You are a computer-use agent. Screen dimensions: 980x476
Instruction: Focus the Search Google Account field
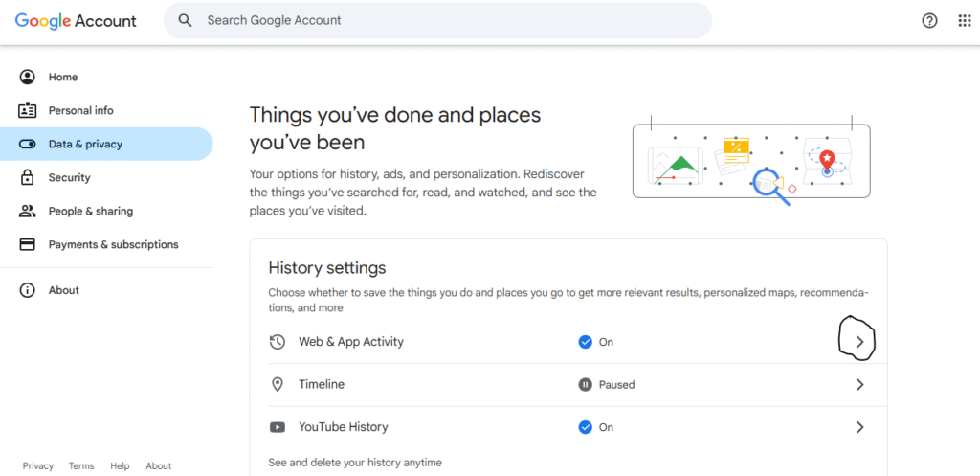tap(437, 21)
